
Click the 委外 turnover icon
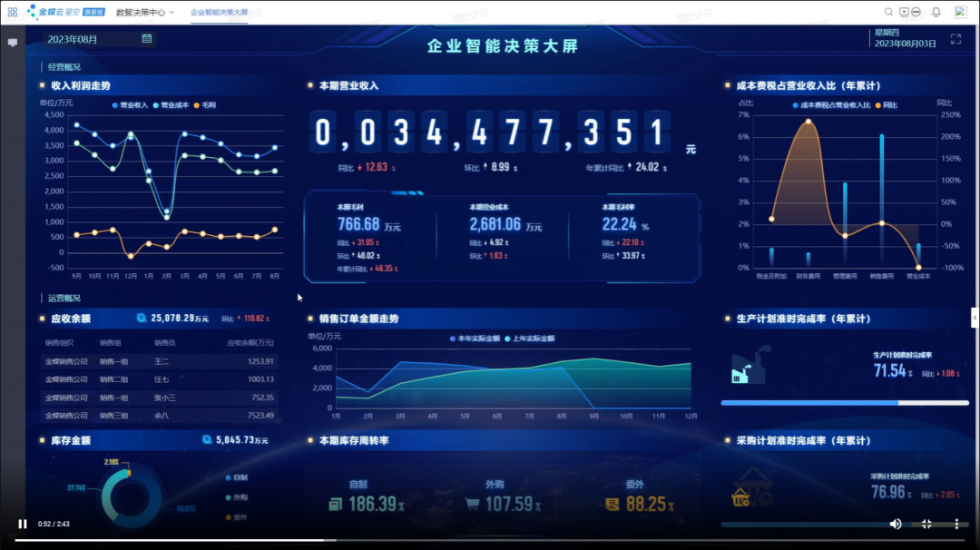coord(612,504)
